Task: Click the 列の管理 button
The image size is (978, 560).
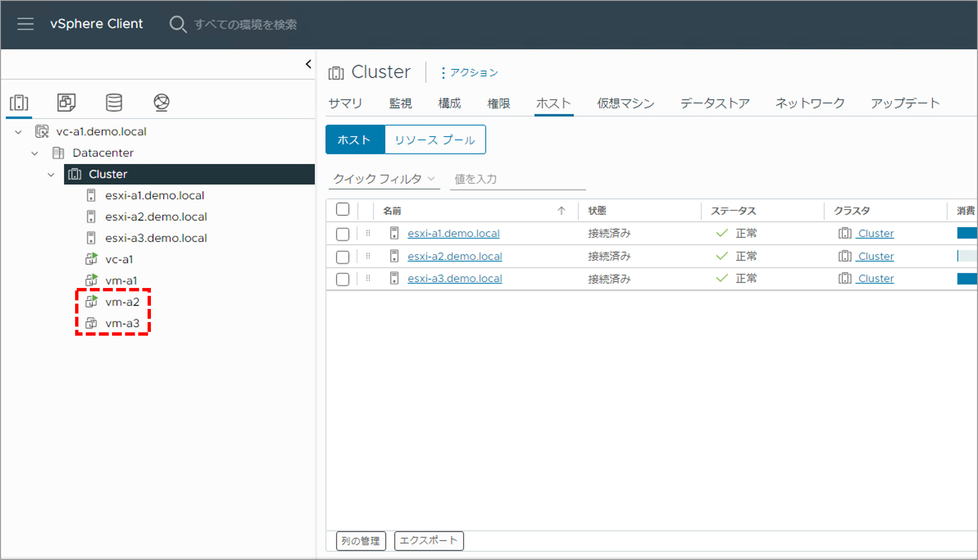Action: tap(361, 541)
